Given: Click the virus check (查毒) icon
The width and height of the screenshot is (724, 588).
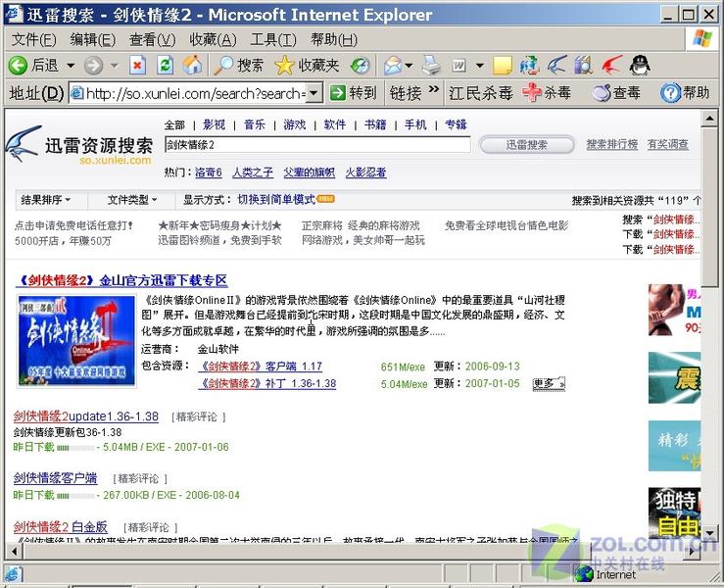Looking at the screenshot, I should [x=602, y=93].
